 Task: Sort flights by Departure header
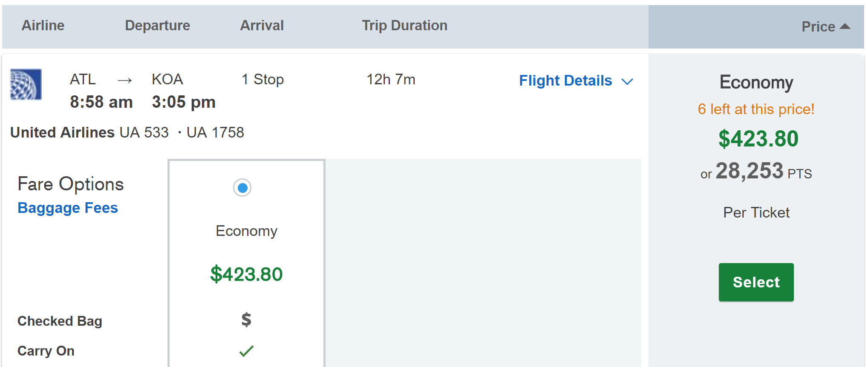[158, 26]
